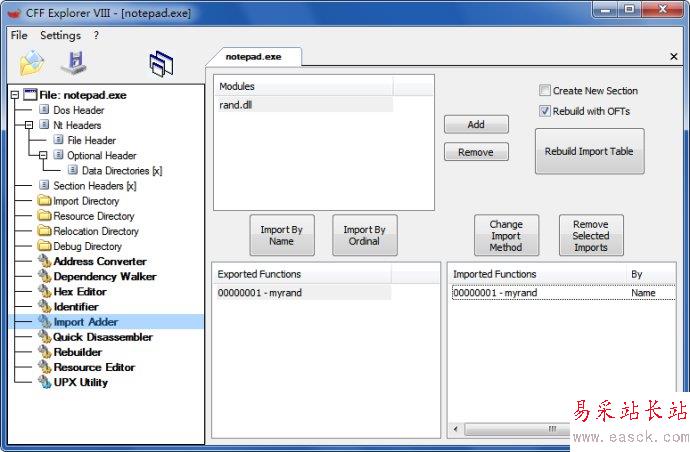The height and width of the screenshot is (452, 690).
Task: Enable the Create New Section checkbox
Action: pyautogui.click(x=545, y=90)
